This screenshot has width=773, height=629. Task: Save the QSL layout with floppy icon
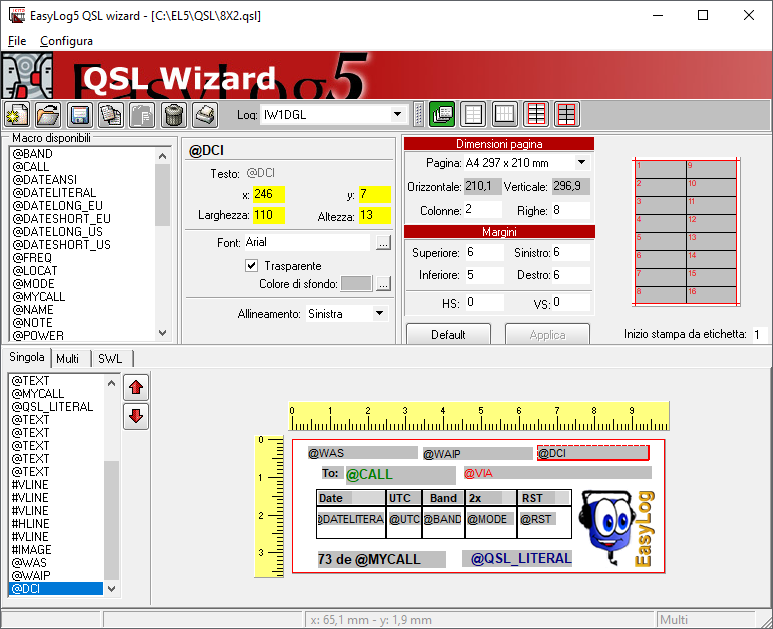[79, 114]
